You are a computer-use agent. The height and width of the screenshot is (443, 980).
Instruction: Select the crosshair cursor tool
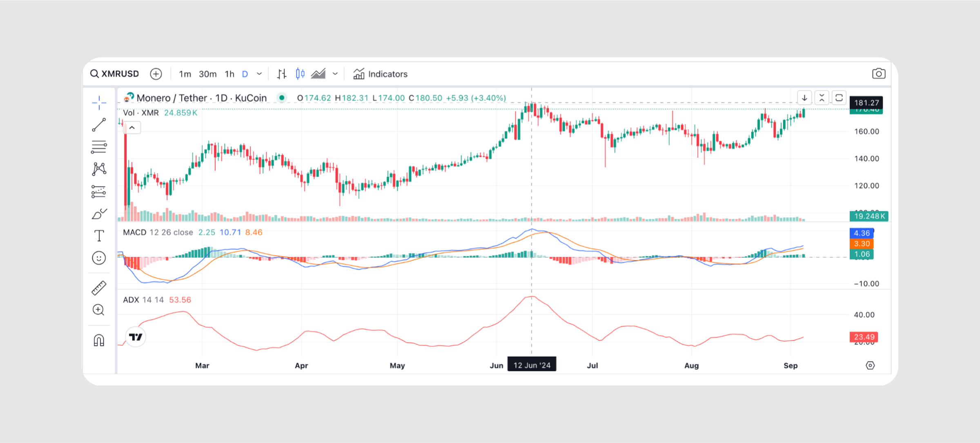[99, 103]
